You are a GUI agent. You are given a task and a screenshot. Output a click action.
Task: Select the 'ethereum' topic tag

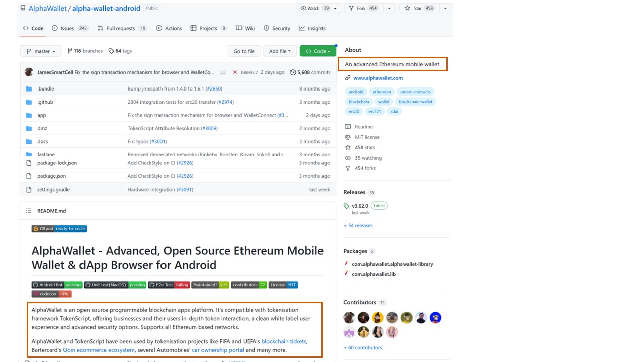click(382, 92)
